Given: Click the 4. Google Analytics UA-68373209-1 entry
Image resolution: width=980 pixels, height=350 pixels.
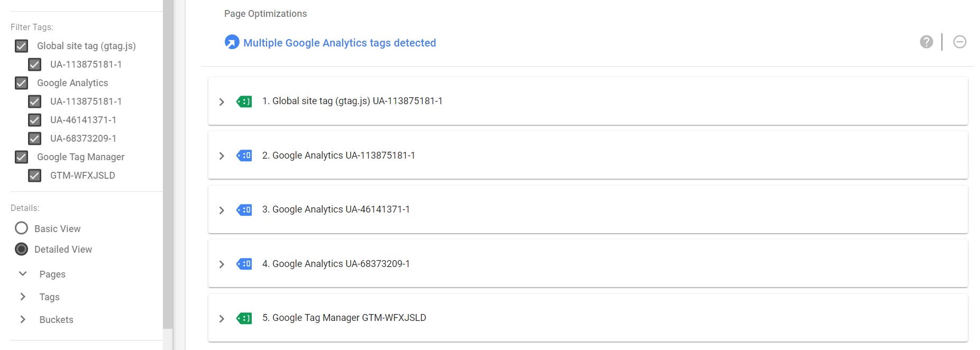Looking at the screenshot, I should click(x=336, y=264).
